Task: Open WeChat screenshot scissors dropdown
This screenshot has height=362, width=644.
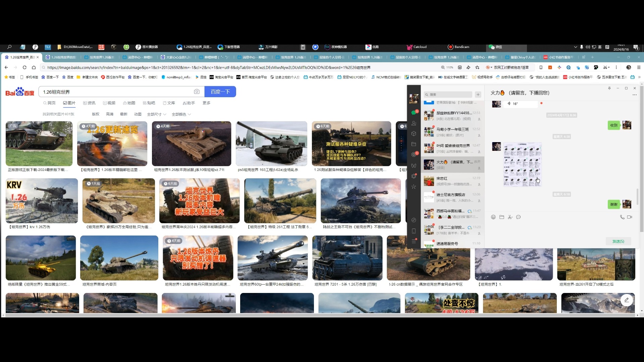Action: (510, 217)
